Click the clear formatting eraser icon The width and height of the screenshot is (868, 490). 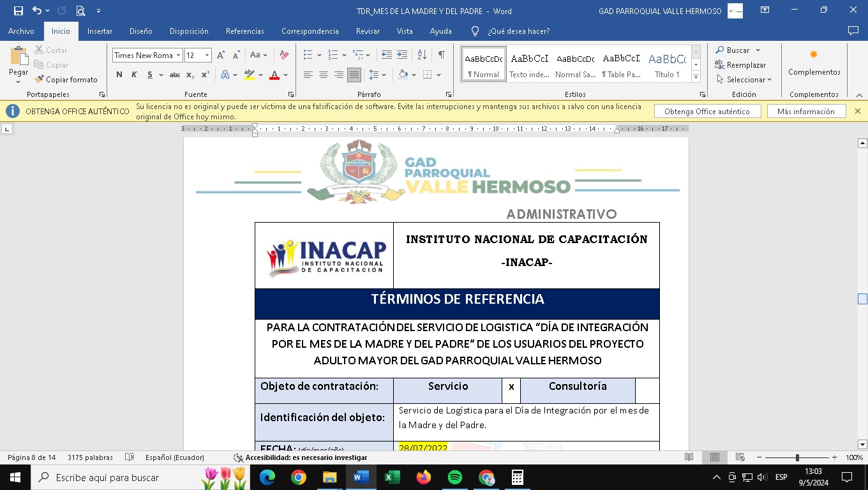pos(285,56)
